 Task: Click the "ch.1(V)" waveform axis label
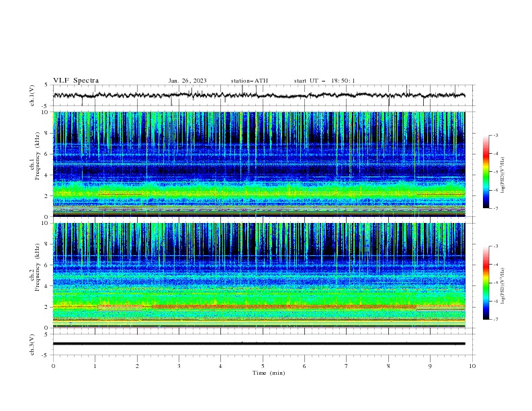tap(32, 95)
